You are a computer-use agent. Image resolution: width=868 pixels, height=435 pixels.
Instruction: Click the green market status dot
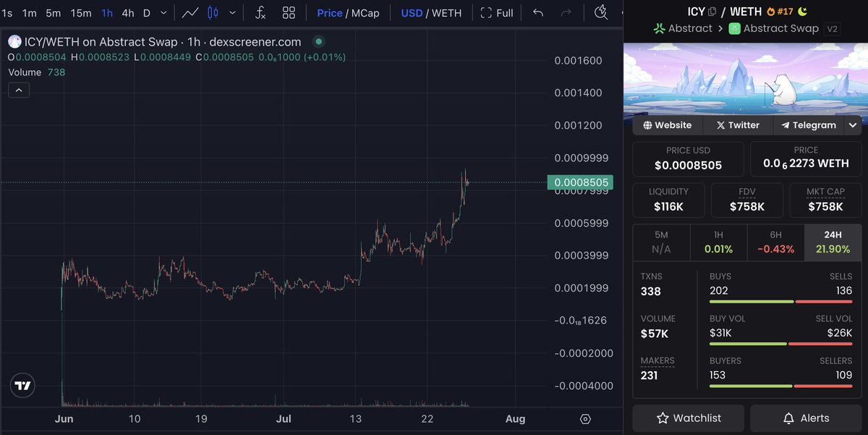coord(319,42)
